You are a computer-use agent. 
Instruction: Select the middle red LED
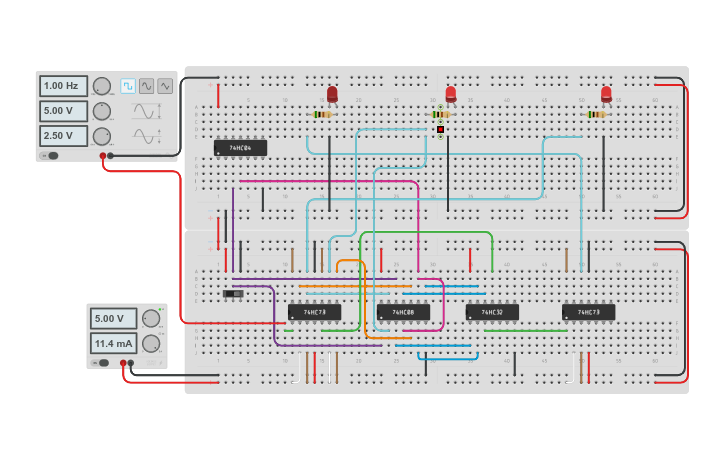[x=450, y=94]
